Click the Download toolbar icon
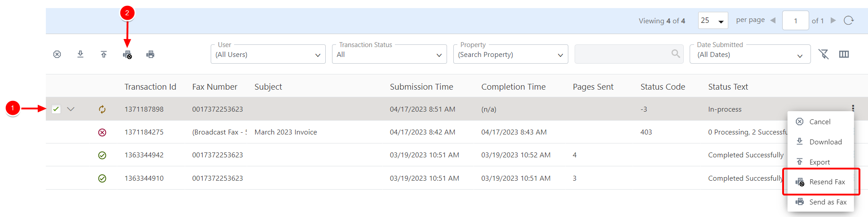 [x=80, y=54]
